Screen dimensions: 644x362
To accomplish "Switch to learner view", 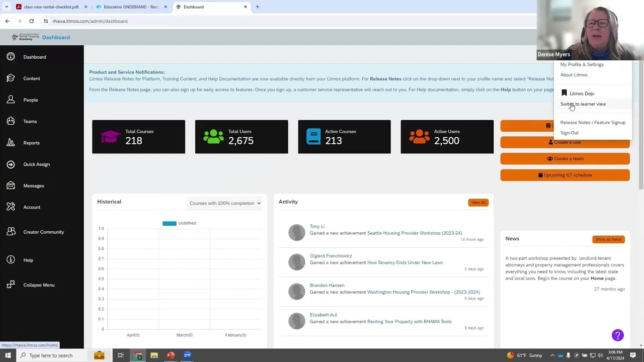I will click(x=583, y=104).
